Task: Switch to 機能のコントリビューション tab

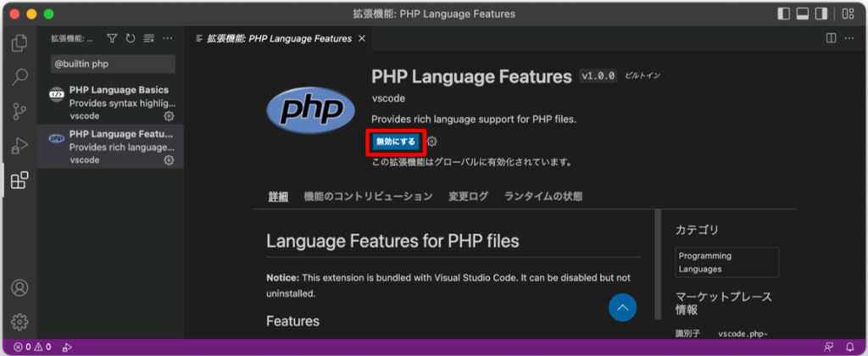Action: tap(368, 197)
